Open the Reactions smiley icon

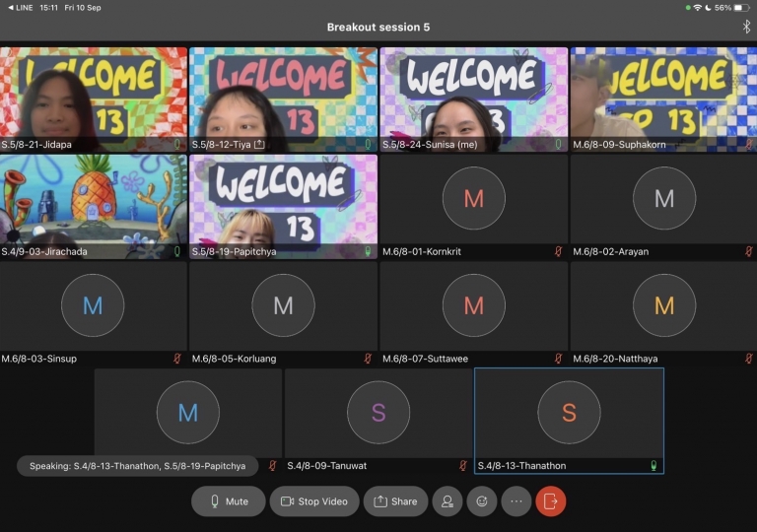482,501
